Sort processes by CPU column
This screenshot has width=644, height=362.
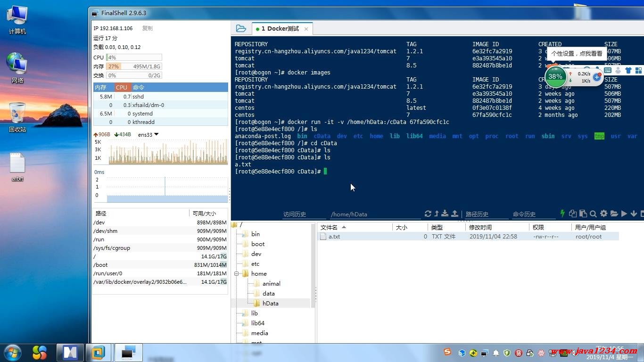pos(122,87)
